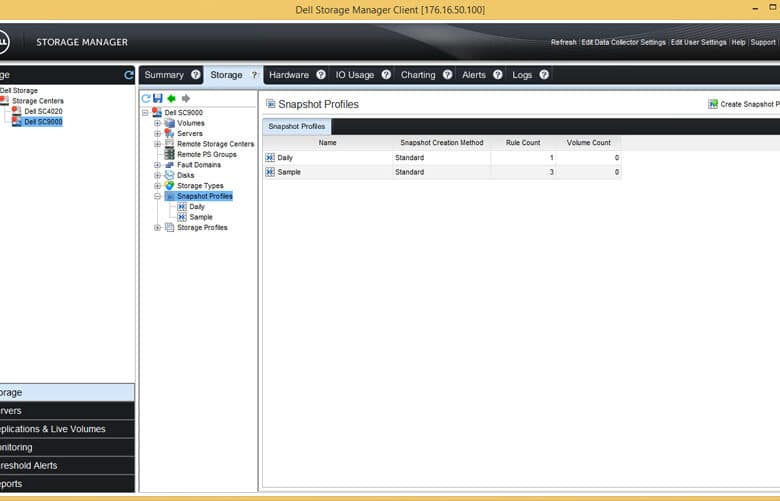
Task: Click the Support link in top bar
Action: pos(763,42)
